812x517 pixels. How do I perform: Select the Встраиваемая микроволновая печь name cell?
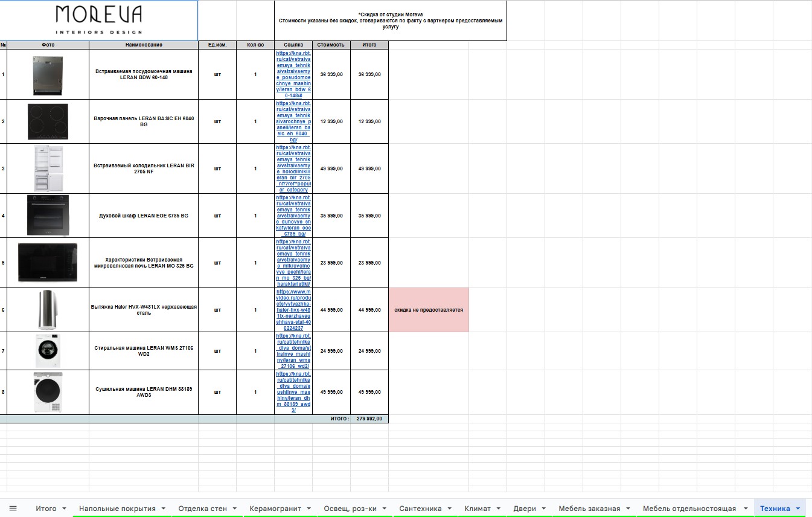pos(144,263)
